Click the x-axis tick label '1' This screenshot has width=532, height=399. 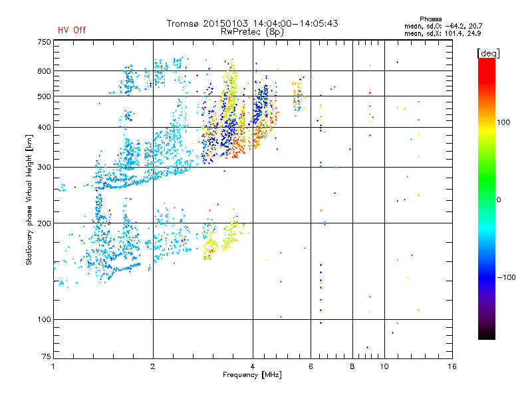point(53,366)
